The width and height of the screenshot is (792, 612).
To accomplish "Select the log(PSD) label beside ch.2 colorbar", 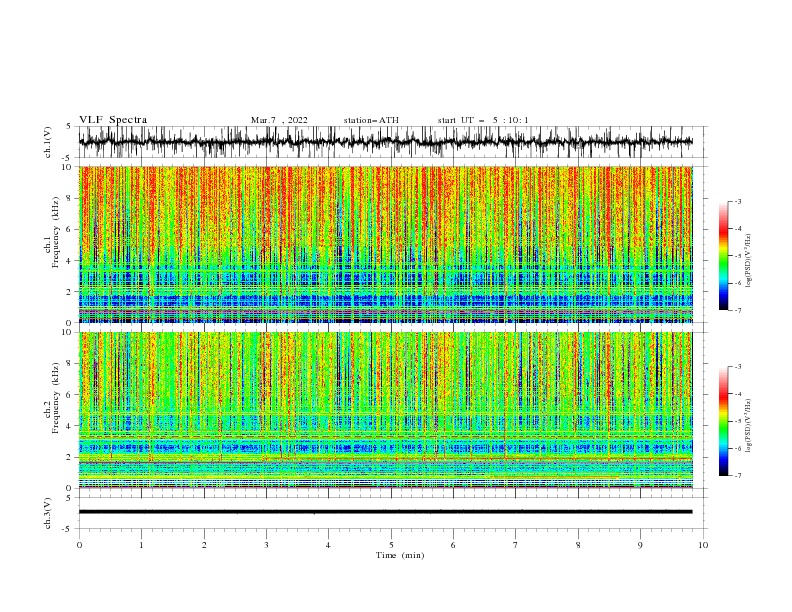I will [749, 426].
